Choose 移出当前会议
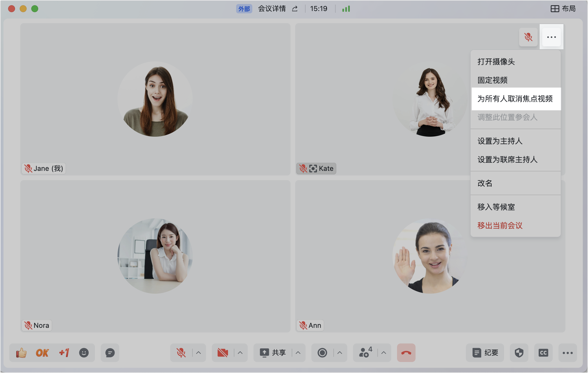Viewport: 588px width, 373px height. [x=516, y=226]
